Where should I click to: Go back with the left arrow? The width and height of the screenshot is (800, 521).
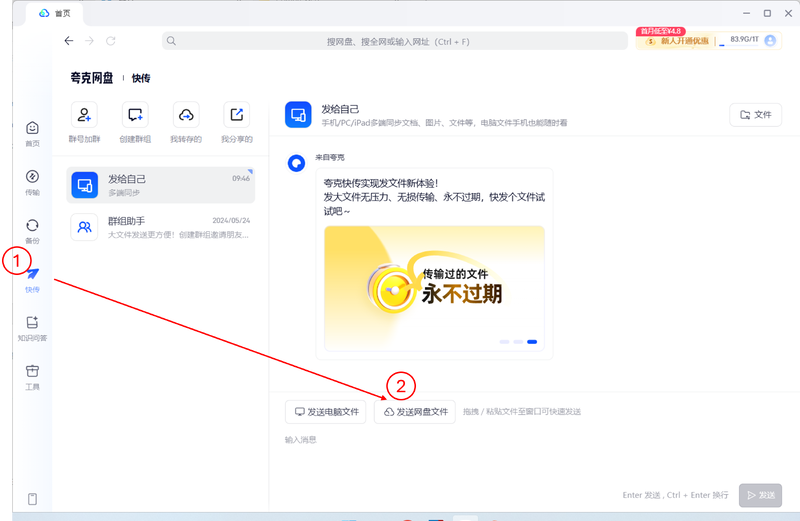[x=69, y=41]
